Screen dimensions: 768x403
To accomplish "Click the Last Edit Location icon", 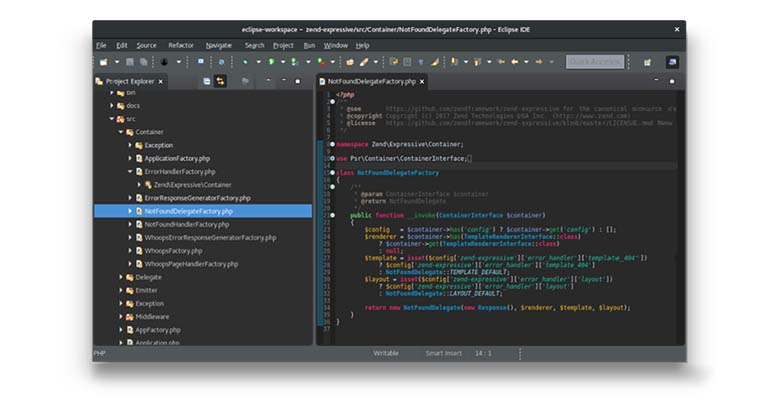I will [501, 62].
